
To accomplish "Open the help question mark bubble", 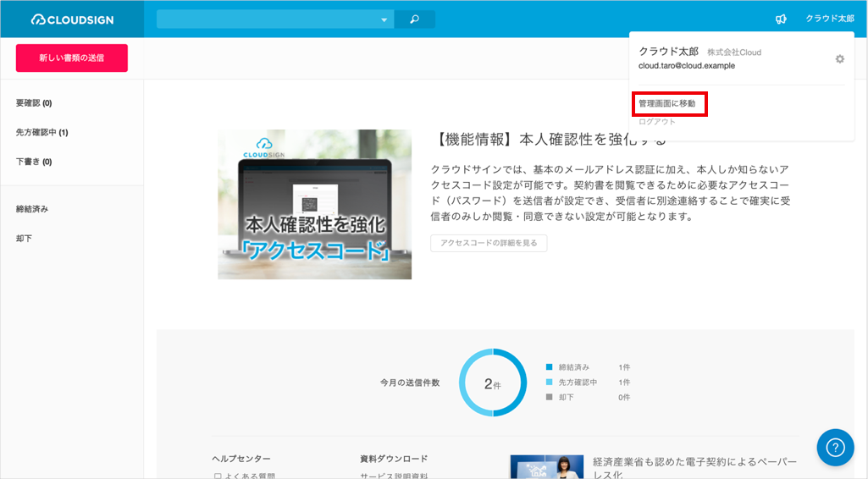I will coord(835,448).
